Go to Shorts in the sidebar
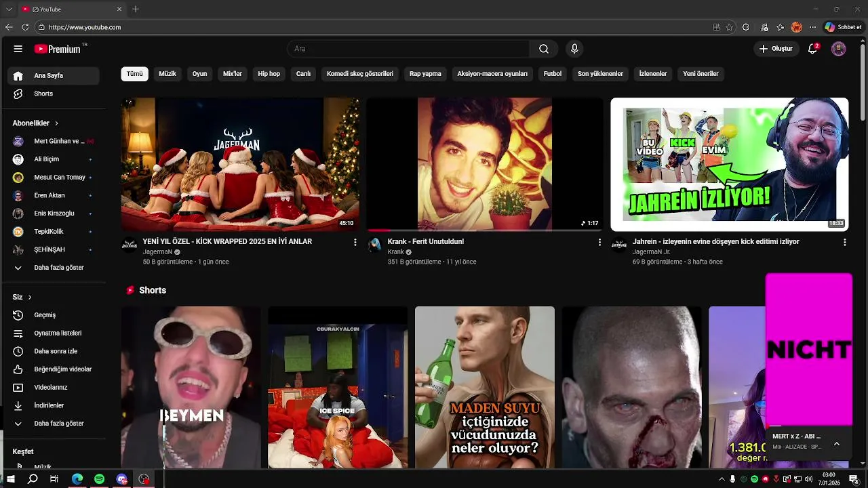The height and width of the screenshot is (488, 868). pyautogui.click(x=54, y=94)
